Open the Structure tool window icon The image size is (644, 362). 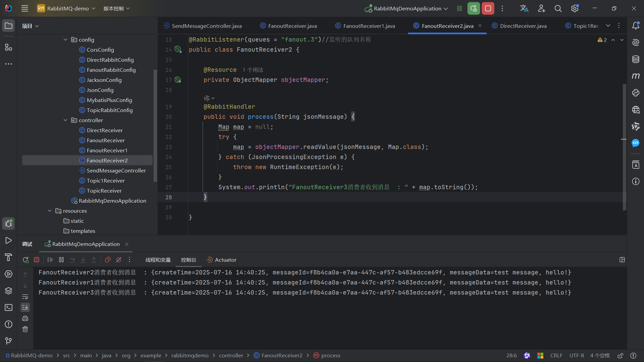[8, 47]
